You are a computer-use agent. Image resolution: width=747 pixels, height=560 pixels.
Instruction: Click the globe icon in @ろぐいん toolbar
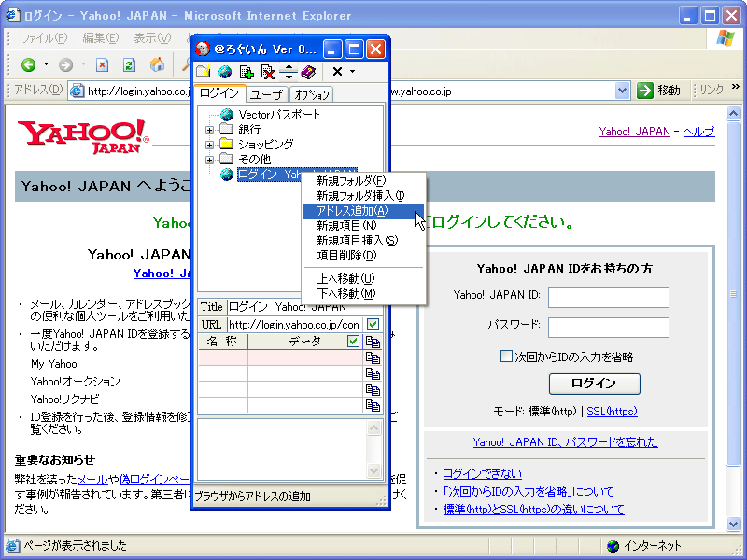pyautogui.click(x=225, y=72)
